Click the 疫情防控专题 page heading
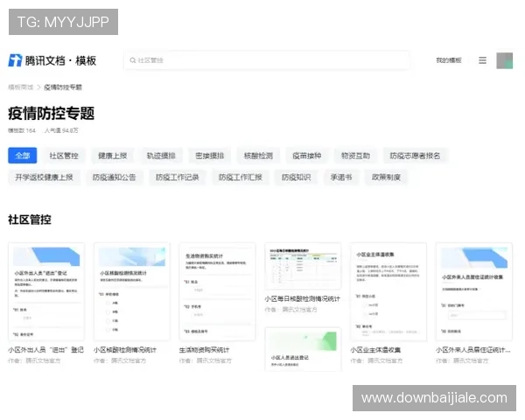The width and height of the screenshot is (525, 420). coord(52,113)
